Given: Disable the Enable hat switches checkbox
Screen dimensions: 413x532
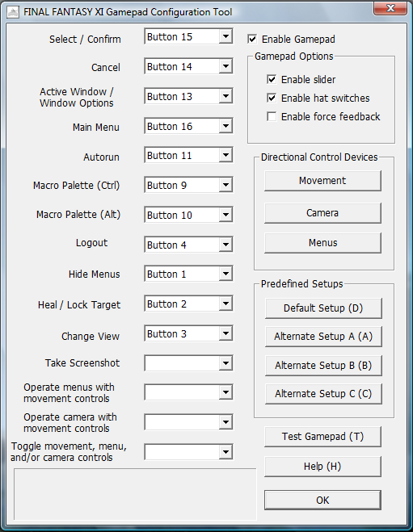Looking at the screenshot, I should (272, 98).
